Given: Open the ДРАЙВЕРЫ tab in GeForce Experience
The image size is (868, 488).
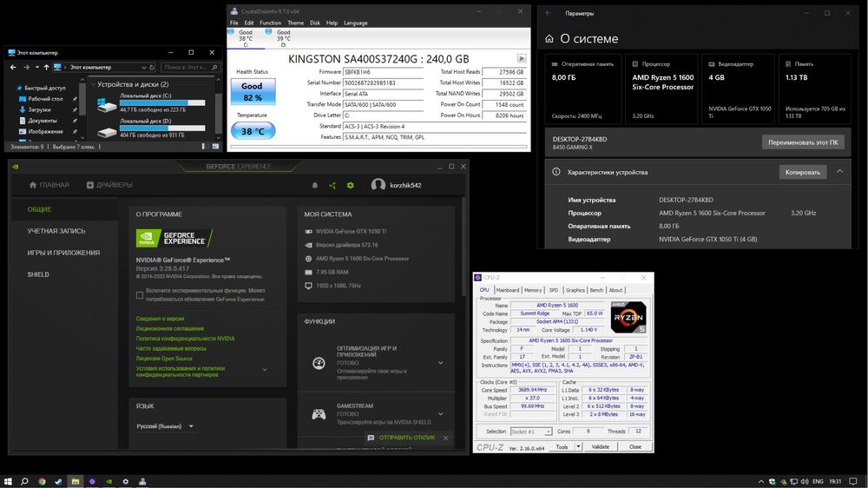Looking at the screenshot, I should 109,185.
